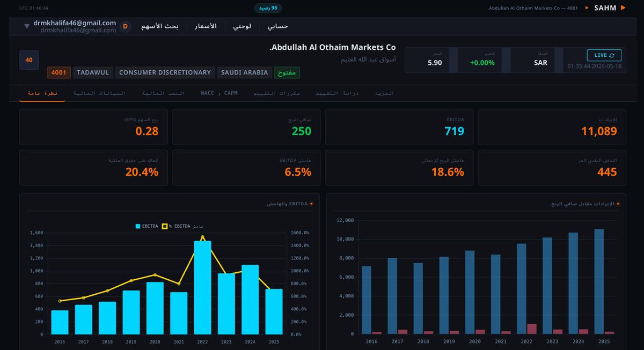644x350 pixels.
Task: Click the TADAWUL exchange tag
Action: click(93, 72)
